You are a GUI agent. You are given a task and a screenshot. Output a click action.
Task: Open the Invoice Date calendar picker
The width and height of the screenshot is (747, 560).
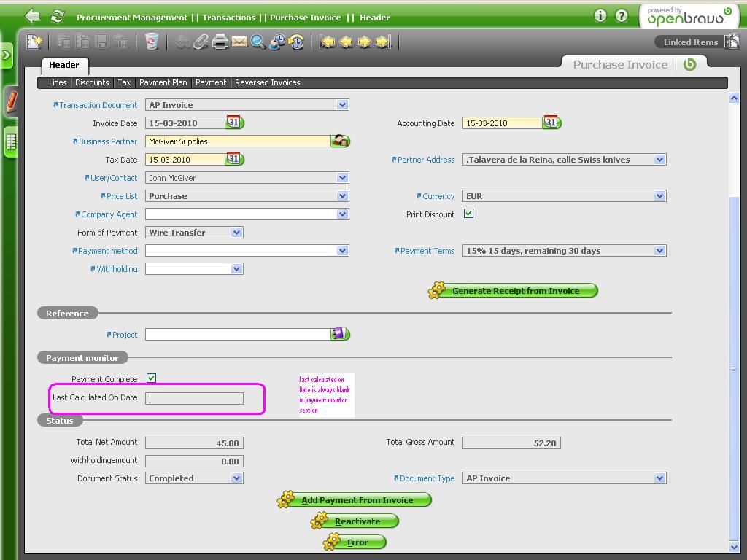click(x=233, y=122)
